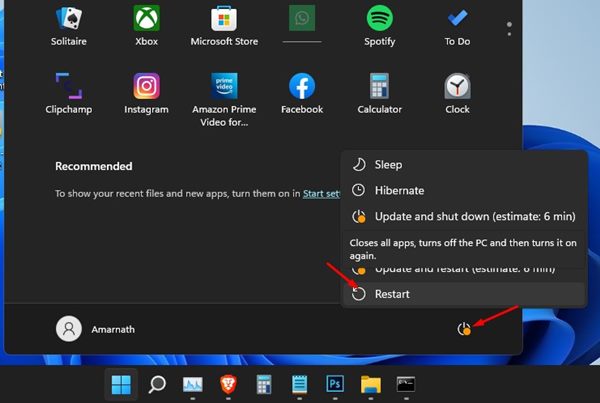600x403 pixels.
Task: Click the Power button in Start menu
Action: coord(464,329)
